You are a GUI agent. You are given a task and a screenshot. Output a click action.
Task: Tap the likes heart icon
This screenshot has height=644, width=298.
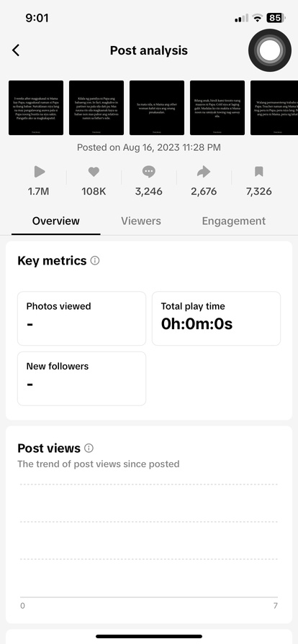(x=94, y=172)
